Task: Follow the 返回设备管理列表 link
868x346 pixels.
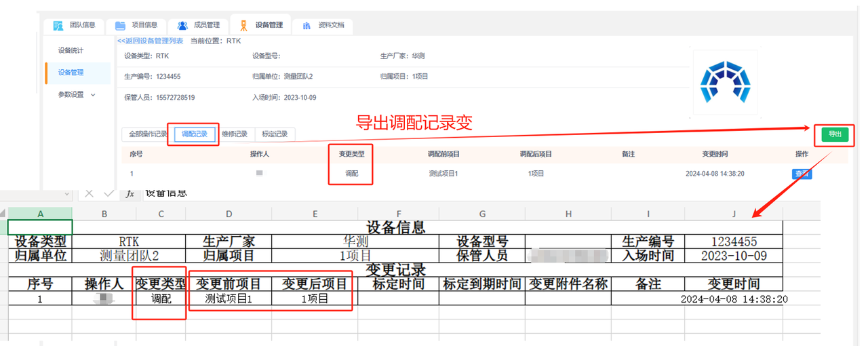Action: [x=151, y=41]
